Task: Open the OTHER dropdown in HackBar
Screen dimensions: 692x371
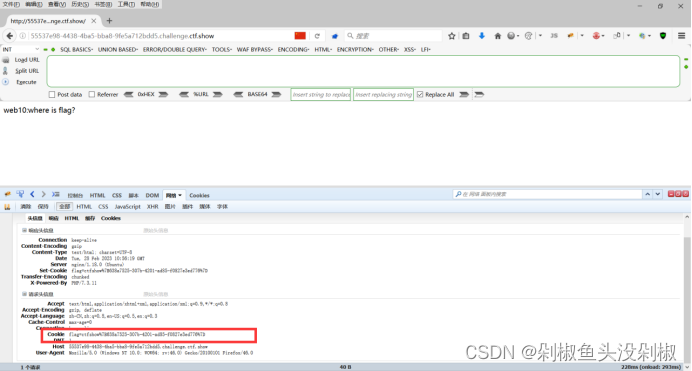Action: [388, 49]
